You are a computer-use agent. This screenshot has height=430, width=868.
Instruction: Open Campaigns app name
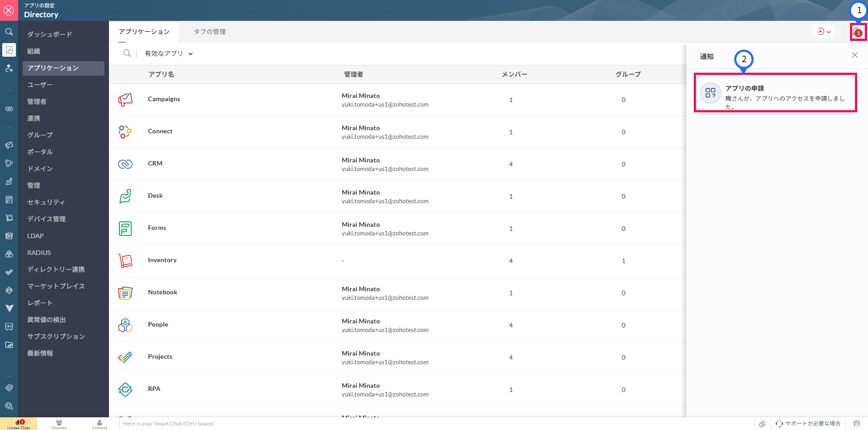click(x=164, y=99)
